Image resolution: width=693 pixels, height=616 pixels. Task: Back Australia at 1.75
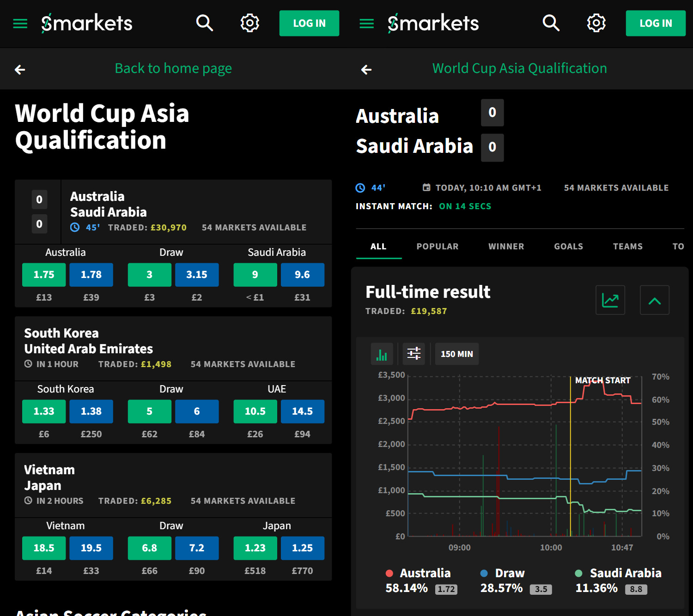44,275
